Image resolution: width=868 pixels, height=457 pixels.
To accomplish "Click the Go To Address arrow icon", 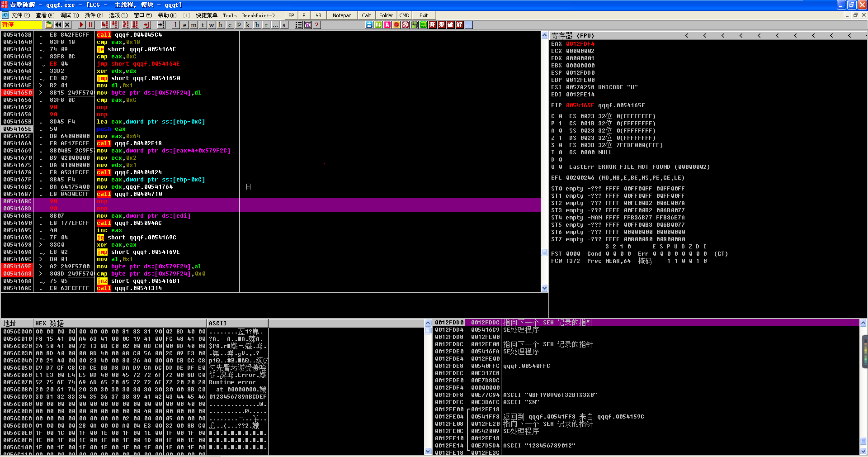I will (x=161, y=25).
